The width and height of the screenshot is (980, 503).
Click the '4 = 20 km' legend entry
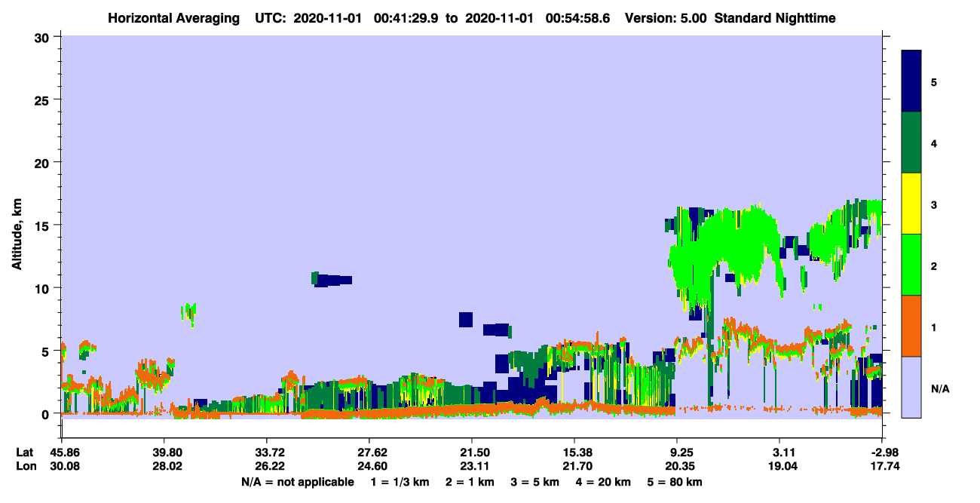(602, 482)
